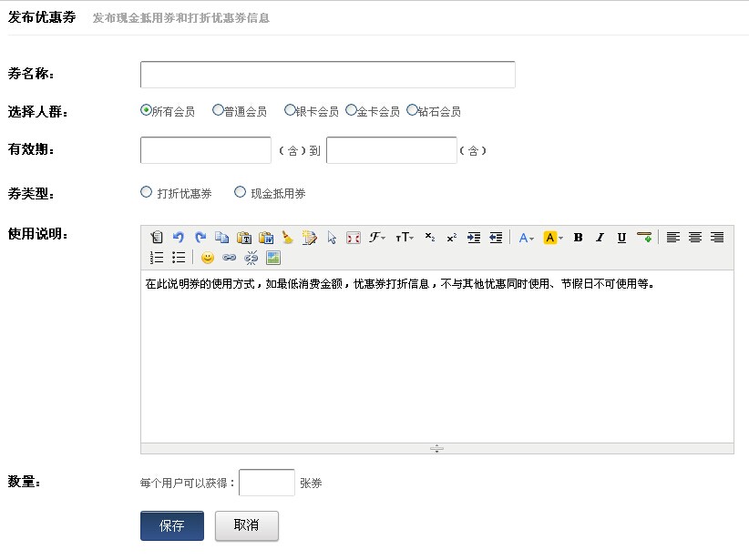This screenshot has width=749, height=560.
Task: Apply italic formatting in the editor
Action: pos(600,238)
